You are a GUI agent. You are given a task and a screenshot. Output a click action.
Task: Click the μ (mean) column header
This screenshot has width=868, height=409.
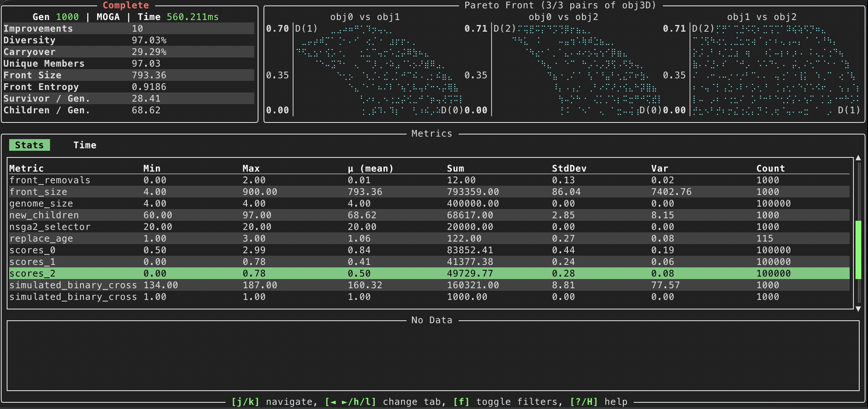pyautogui.click(x=371, y=168)
